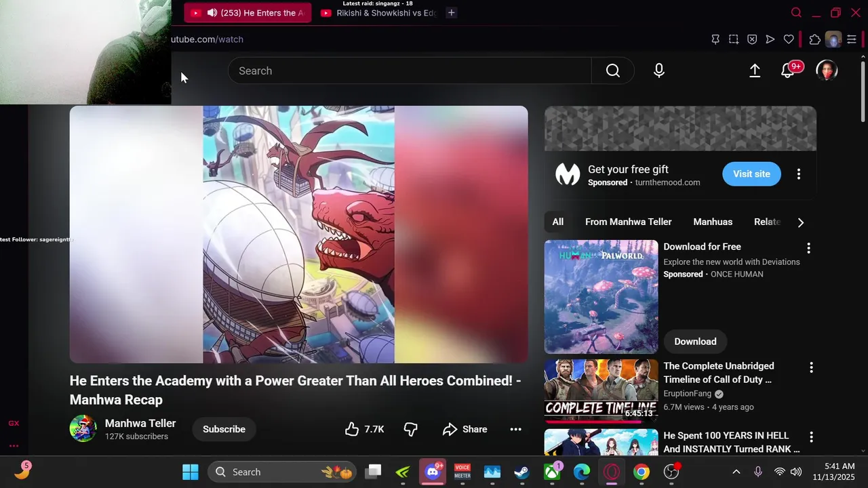Open YouTube notifications bell
Viewport: 868px width, 488px height.
coord(788,70)
